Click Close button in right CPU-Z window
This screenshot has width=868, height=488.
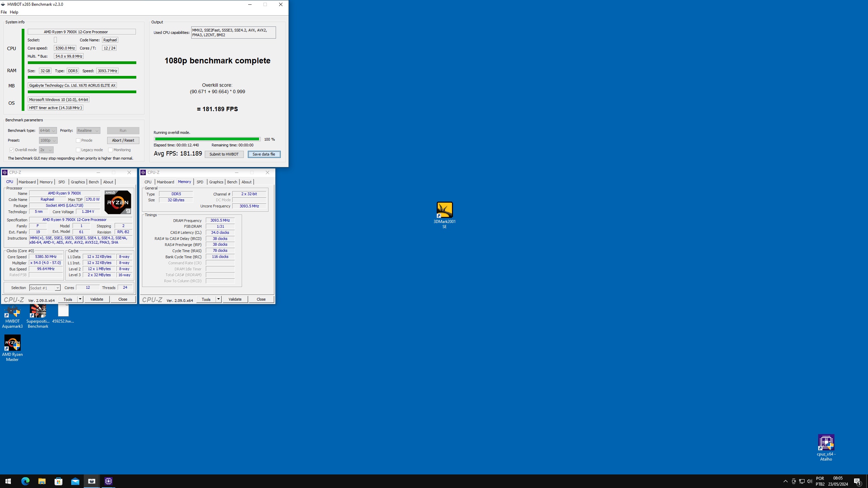tap(261, 299)
